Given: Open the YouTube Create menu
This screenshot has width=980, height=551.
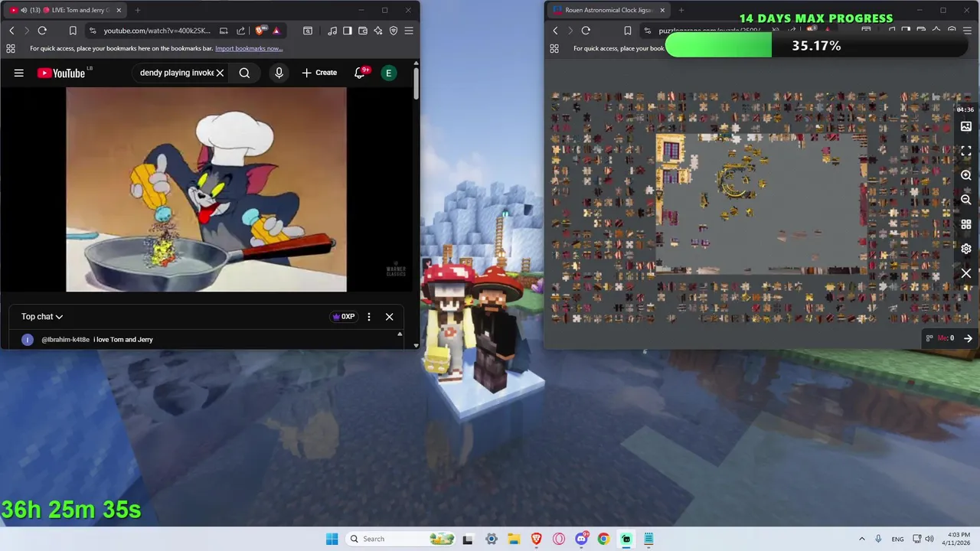Looking at the screenshot, I should pos(319,73).
